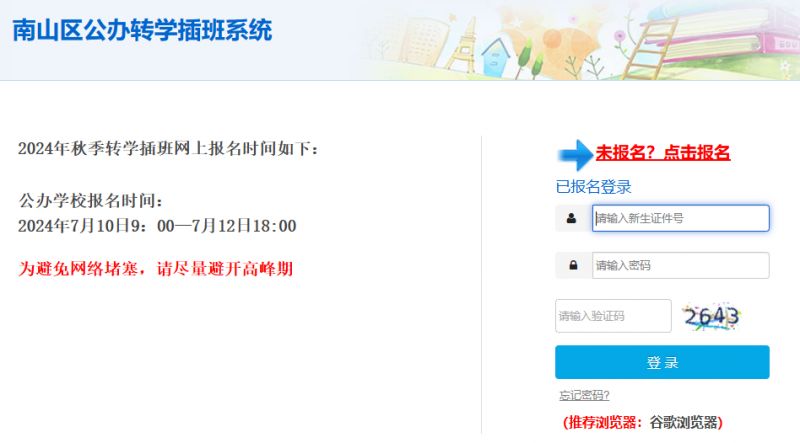Click the 已报名登录 heading
Screen dimensions: 800x443
click(x=593, y=187)
